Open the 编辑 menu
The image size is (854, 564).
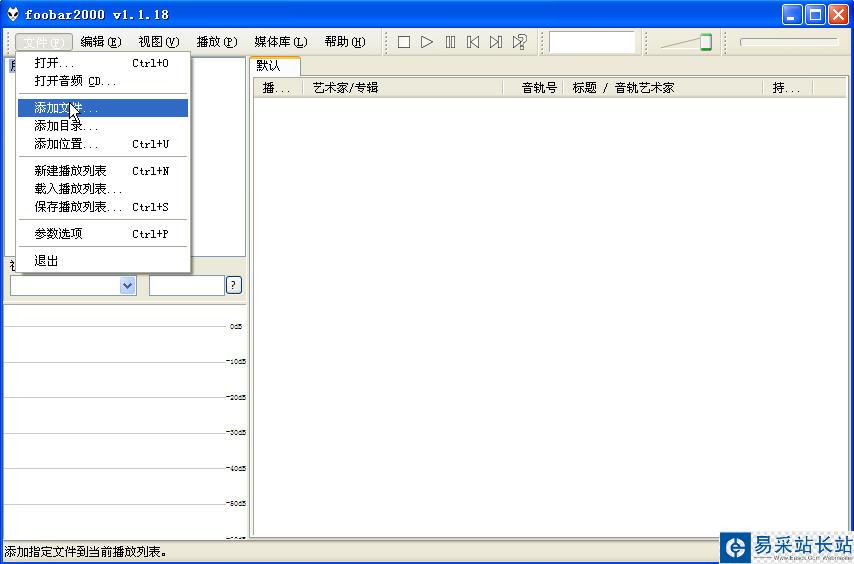click(x=101, y=42)
